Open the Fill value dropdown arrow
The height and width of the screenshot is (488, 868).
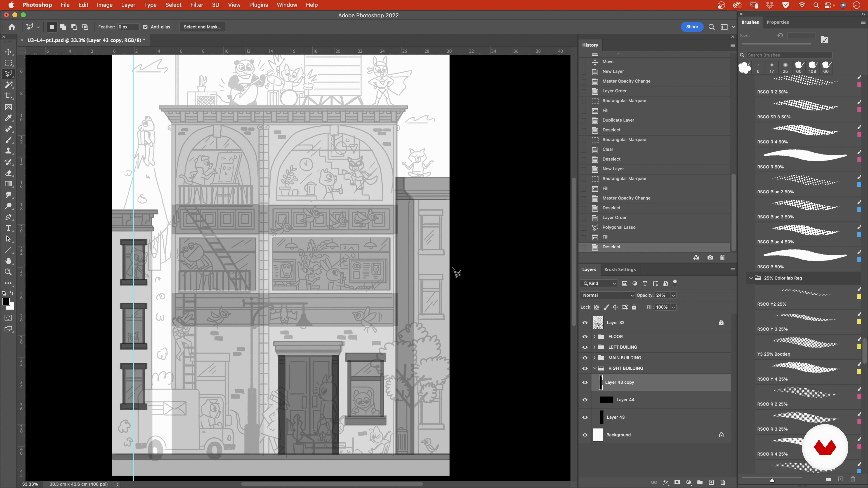tap(673, 307)
